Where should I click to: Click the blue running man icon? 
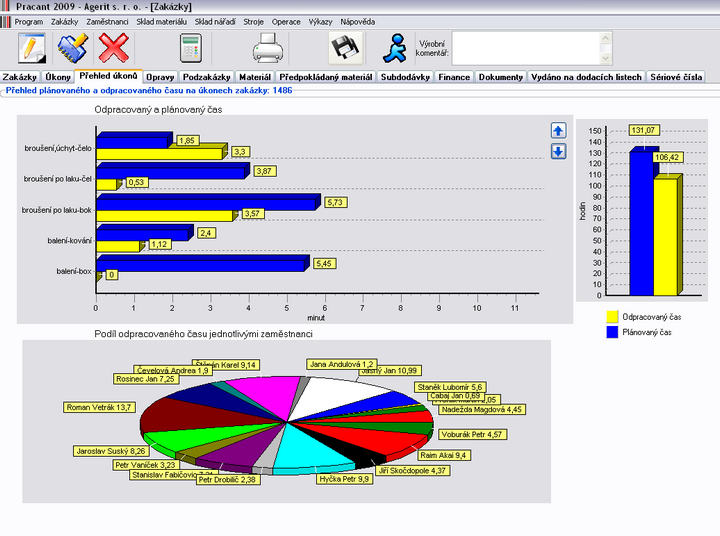pos(395,48)
